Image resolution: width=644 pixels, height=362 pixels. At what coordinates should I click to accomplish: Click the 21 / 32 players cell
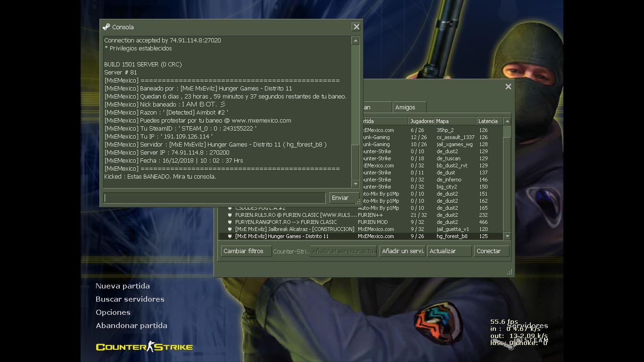click(x=419, y=215)
